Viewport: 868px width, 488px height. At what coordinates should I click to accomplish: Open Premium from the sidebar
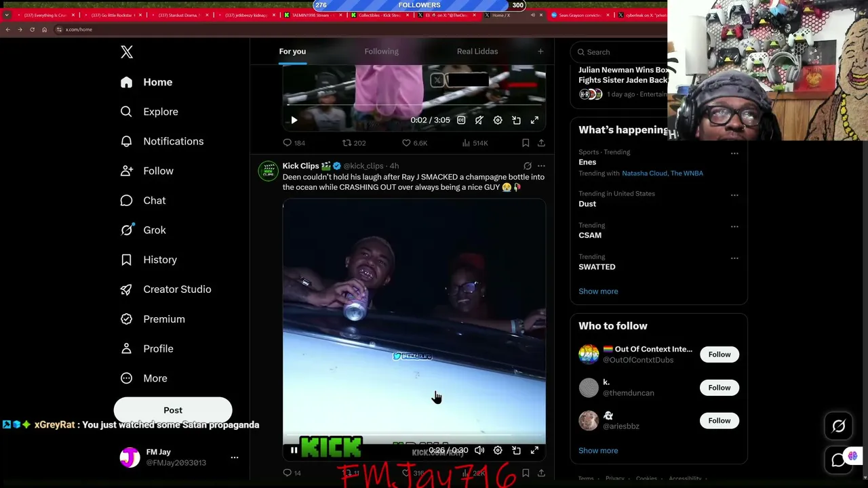coord(152,319)
